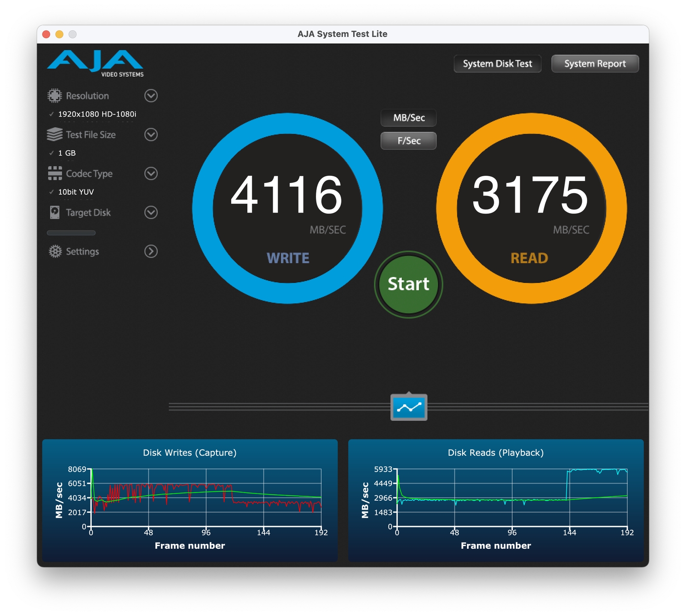This screenshot has width=686, height=616.
Task: Click the orange READ speed gauge
Action: coord(532,208)
